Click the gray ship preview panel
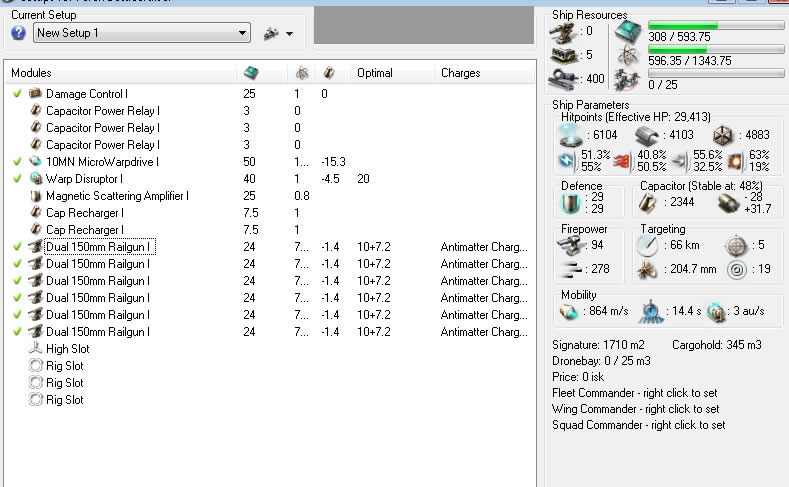This screenshot has height=487, width=789. click(424, 25)
